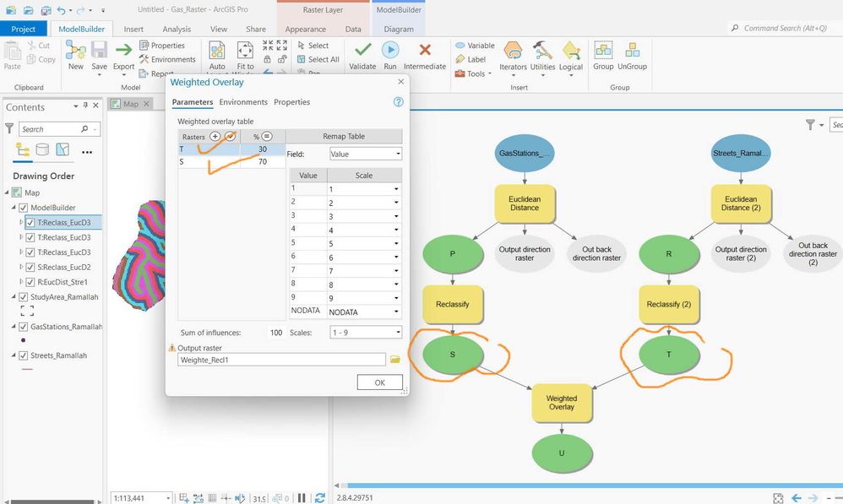The height and width of the screenshot is (504, 843).
Task: Switch to the Analysis ribbon tab
Action: pos(177,29)
